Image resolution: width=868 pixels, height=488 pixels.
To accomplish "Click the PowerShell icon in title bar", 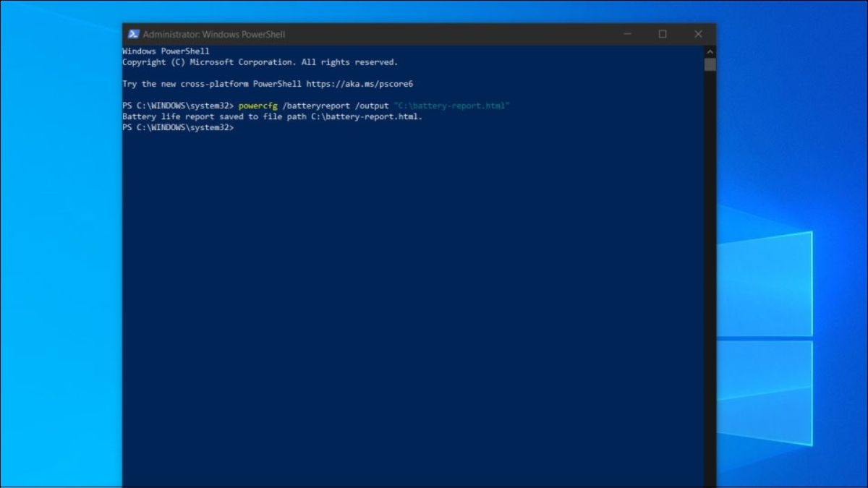I will pyautogui.click(x=134, y=34).
